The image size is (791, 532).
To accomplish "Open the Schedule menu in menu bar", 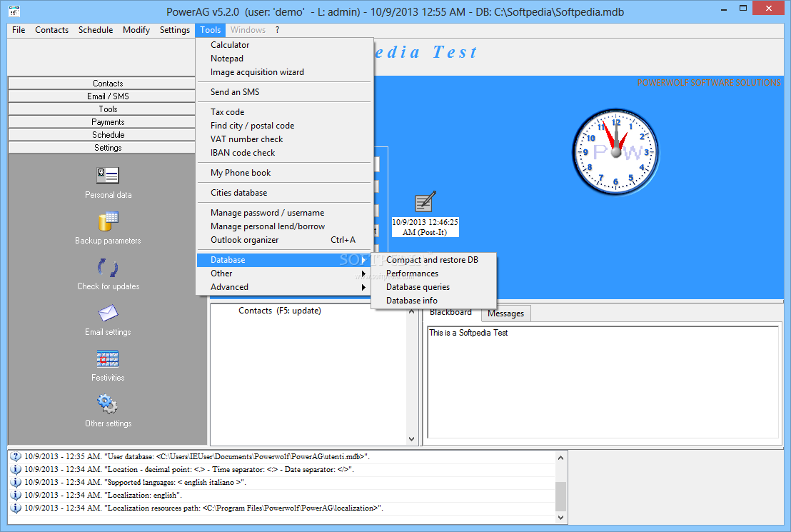I will (x=96, y=30).
